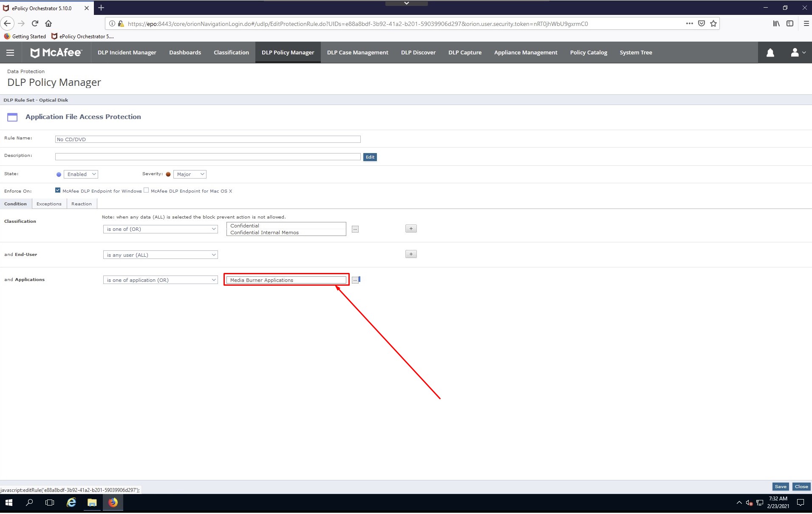Click the Edit description button
The width and height of the screenshot is (812, 514).
[x=370, y=157]
